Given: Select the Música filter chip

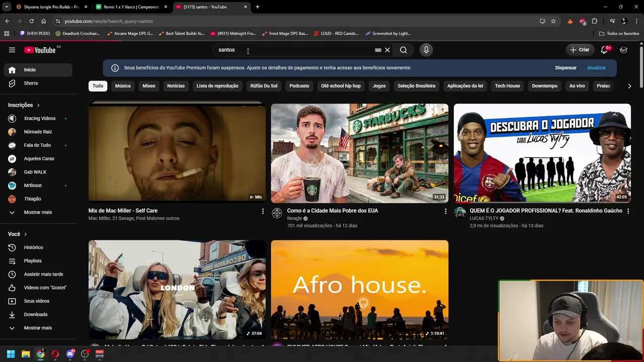Looking at the screenshot, I should coord(123,86).
